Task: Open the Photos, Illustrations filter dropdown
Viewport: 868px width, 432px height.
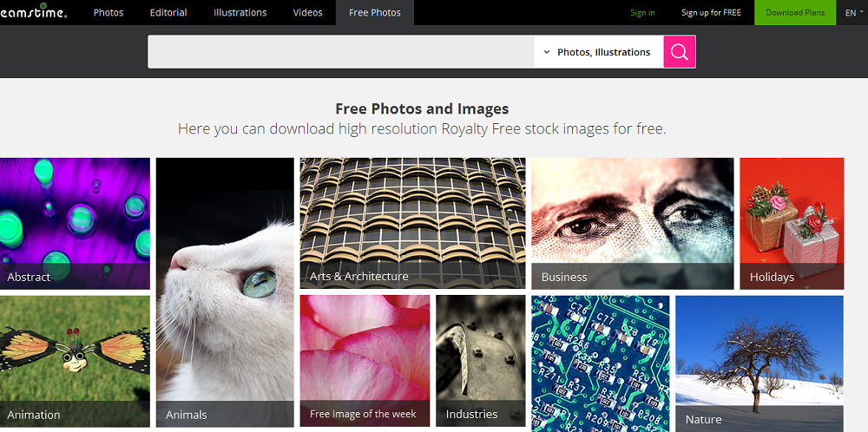Action: click(598, 52)
